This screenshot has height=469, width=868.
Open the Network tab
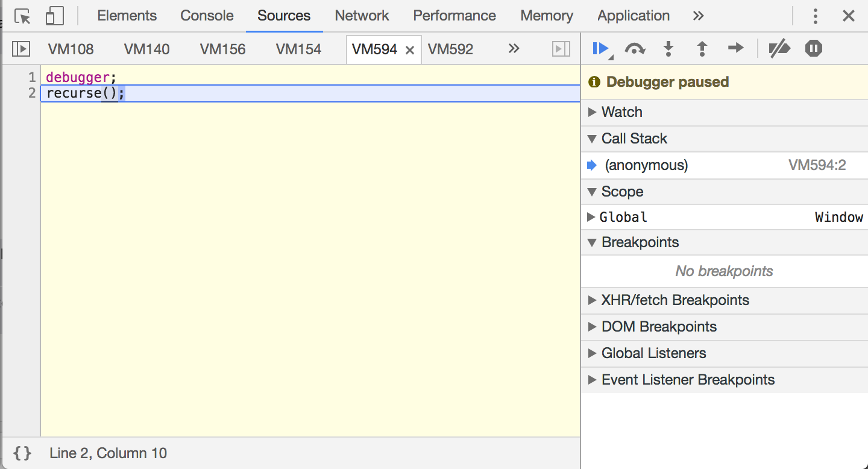tap(362, 16)
